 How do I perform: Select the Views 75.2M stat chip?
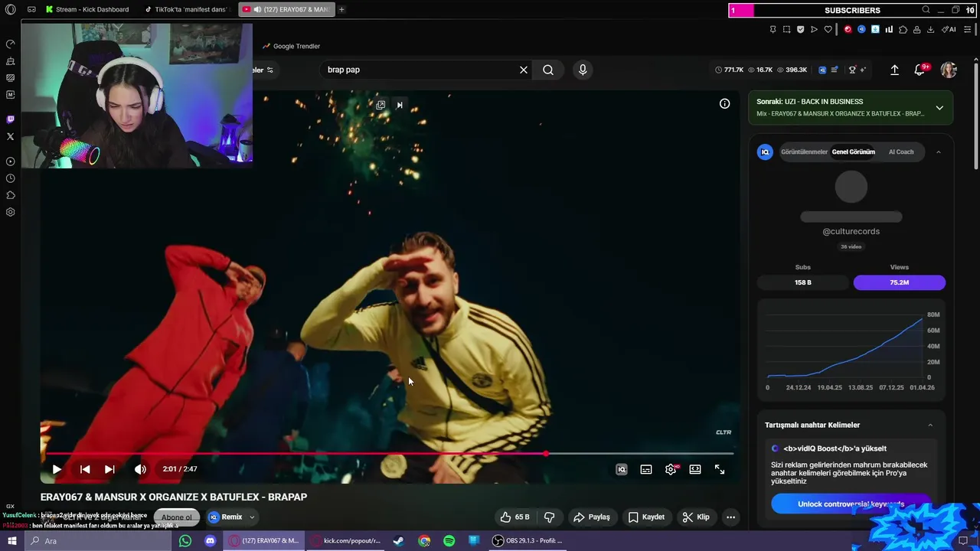coord(900,282)
